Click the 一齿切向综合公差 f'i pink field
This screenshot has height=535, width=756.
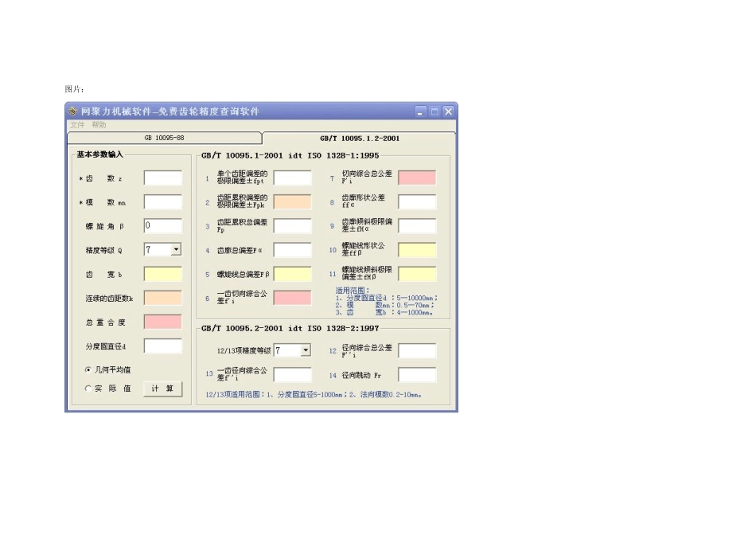click(293, 298)
